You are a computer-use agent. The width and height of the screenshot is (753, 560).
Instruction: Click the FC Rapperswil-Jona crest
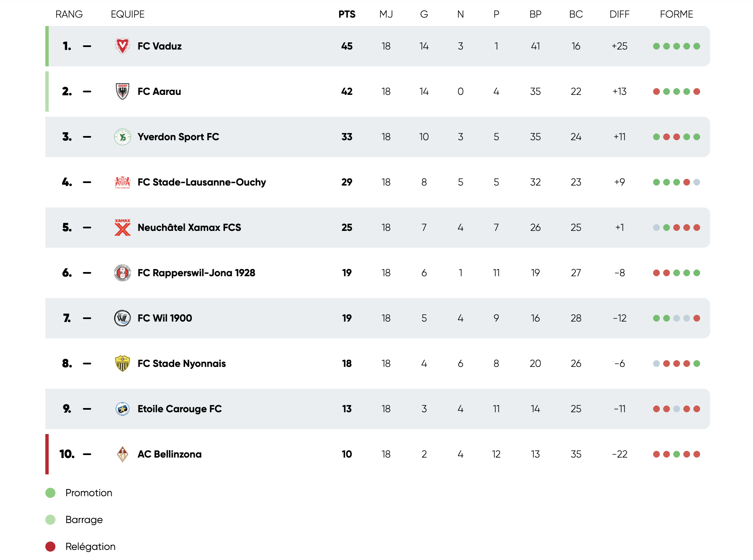[x=122, y=273]
